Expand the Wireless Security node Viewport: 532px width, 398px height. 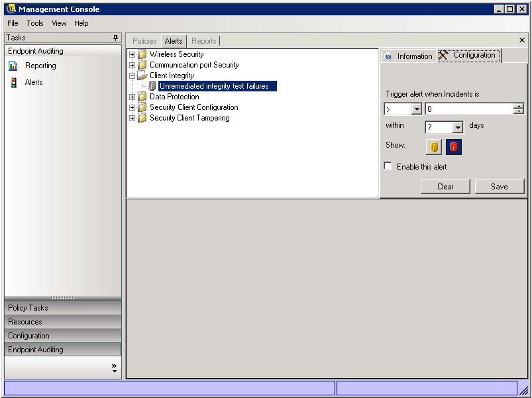[x=133, y=54]
